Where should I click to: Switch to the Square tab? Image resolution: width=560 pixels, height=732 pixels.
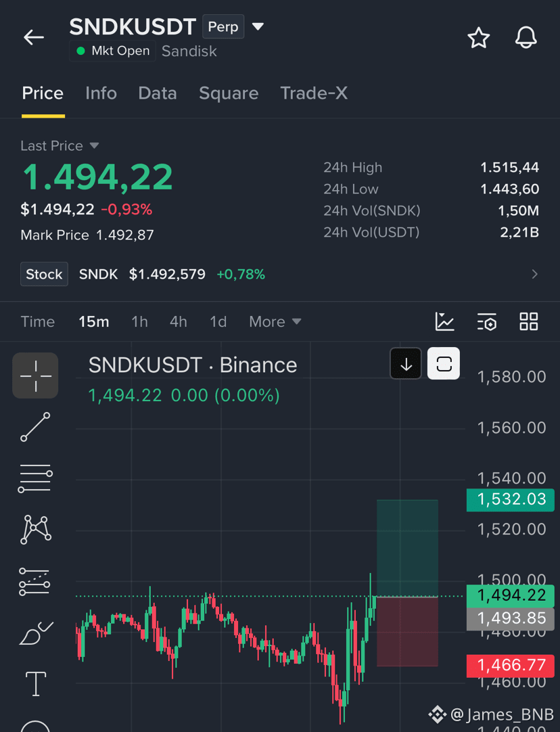point(229,93)
